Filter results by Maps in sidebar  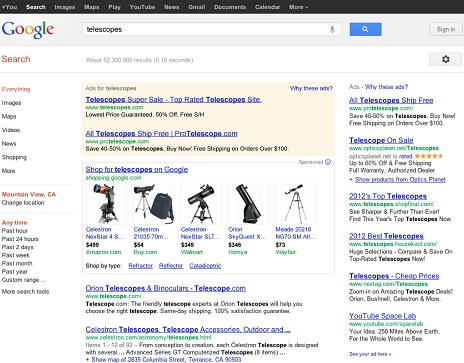[x=9, y=116]
